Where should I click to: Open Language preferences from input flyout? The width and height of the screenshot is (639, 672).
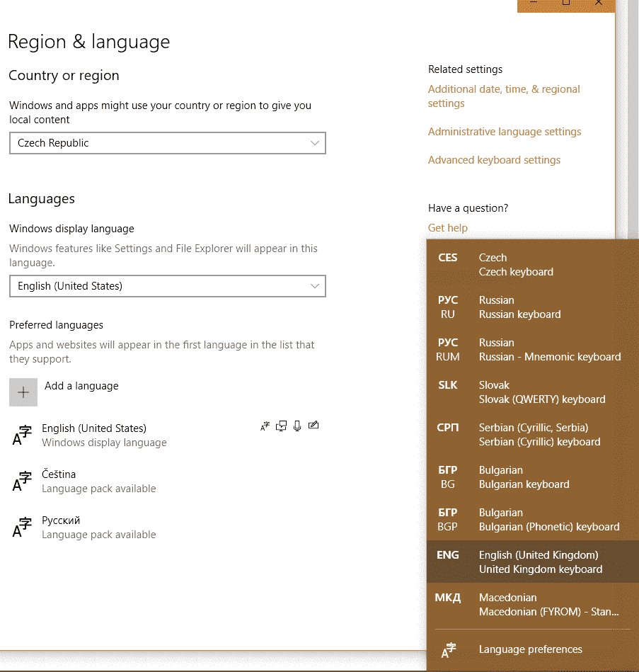[533, 649]
